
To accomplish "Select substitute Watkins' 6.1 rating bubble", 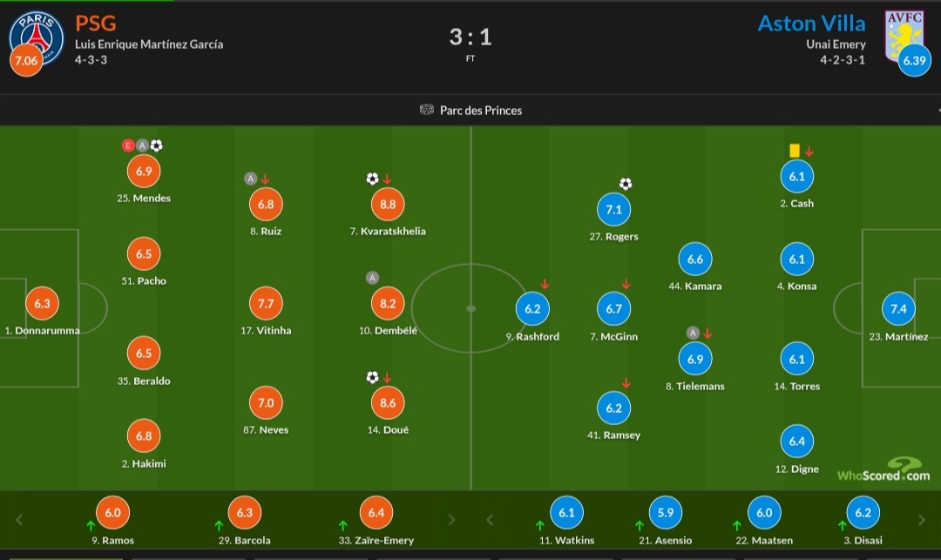I will point(566,513).
